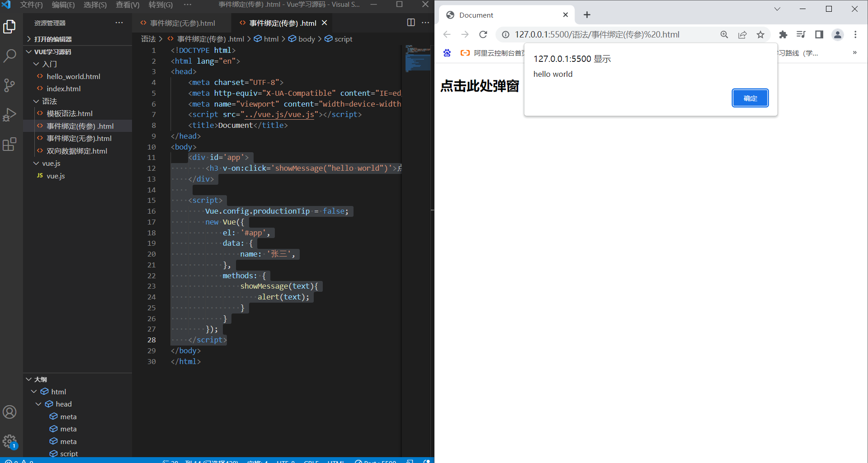Open the Manage gear menu

[9, 441]
